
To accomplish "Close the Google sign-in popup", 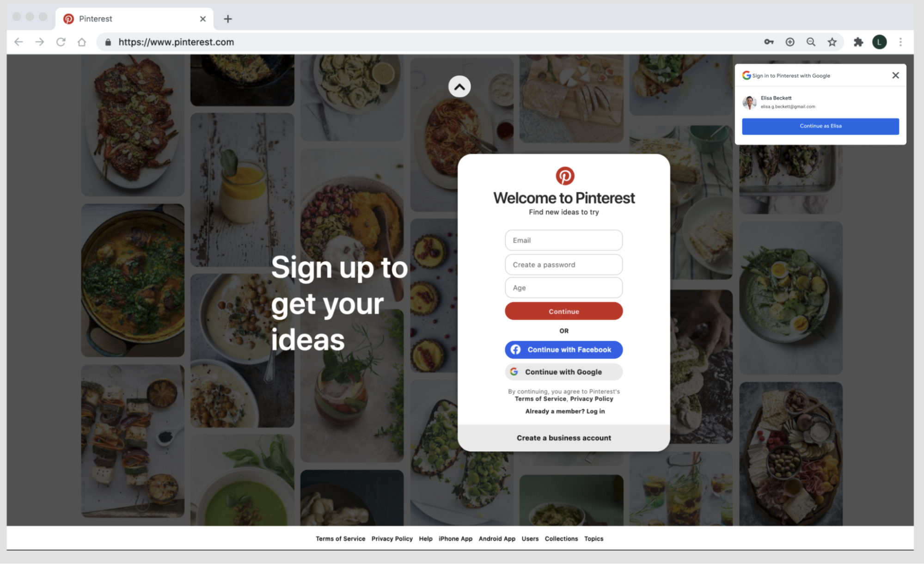I will click(x=895, y=74).
